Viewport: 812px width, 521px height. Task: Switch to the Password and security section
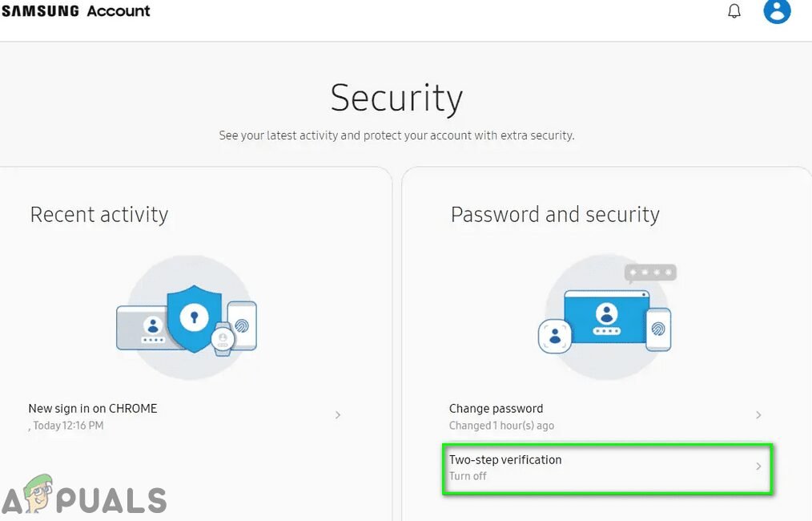(555, 214)
